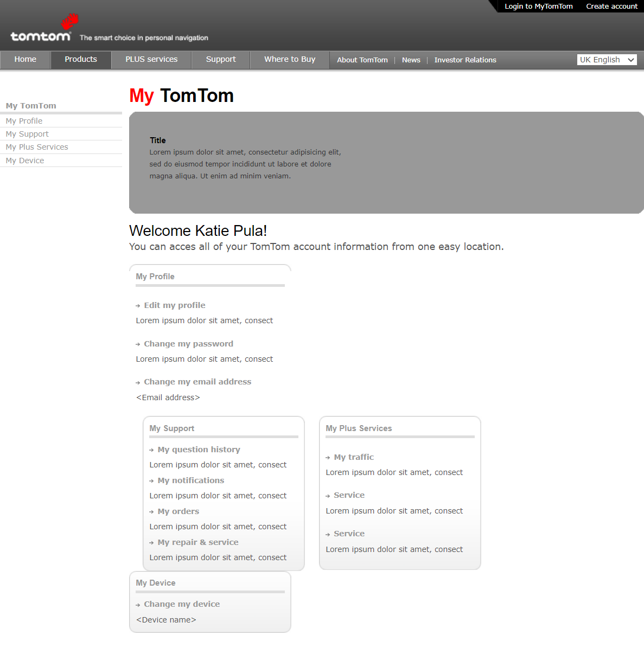Open My Support in the sidebar

click(x=27, y=134)
